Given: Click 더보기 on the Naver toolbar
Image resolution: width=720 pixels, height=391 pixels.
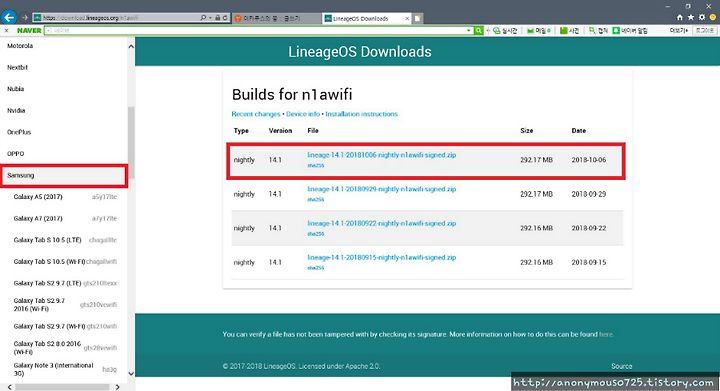Looking at the screenshot, I should pos(679,31).
